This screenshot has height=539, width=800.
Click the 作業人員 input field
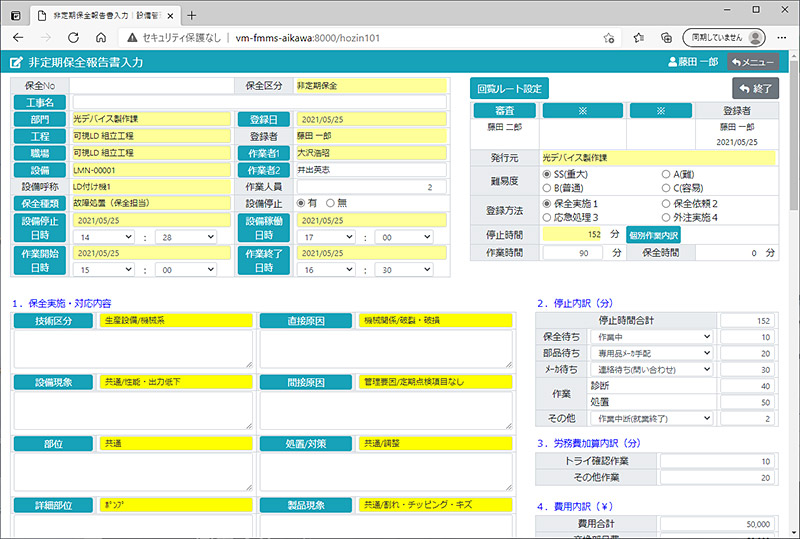[x=371, y=187]
